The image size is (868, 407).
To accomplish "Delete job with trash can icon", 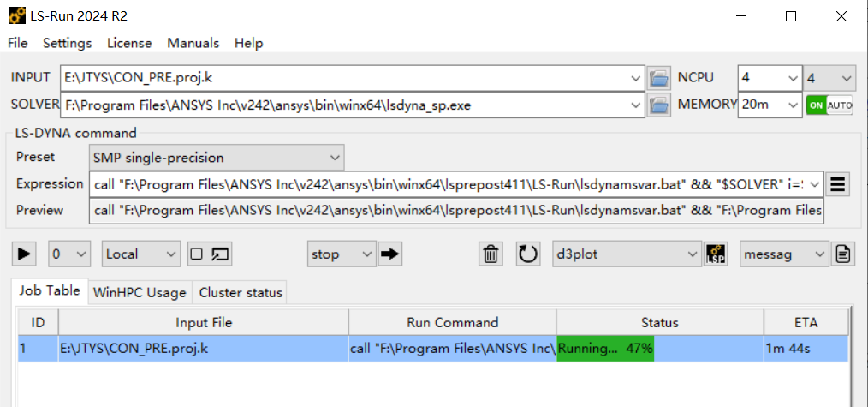I will coord(490,254).
